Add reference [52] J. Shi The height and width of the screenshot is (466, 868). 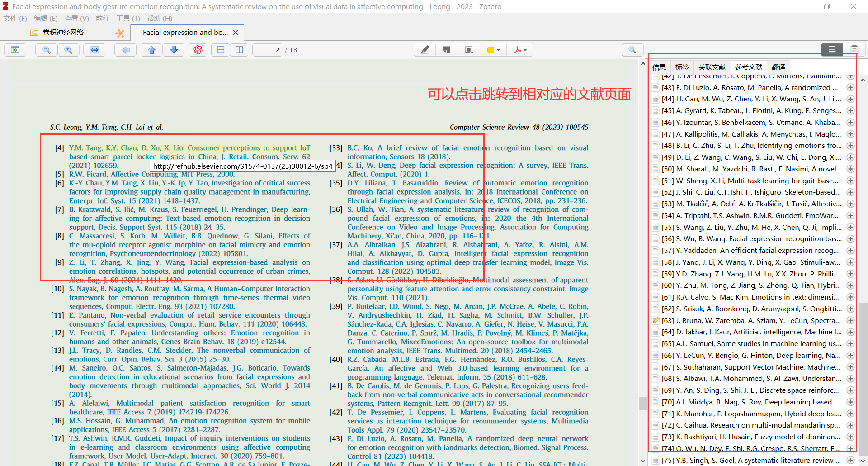[850, 192]
